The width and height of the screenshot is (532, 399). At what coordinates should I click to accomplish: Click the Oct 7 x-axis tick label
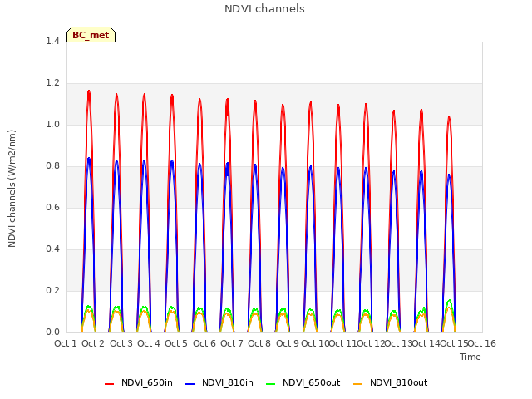[x=232, y=343]
